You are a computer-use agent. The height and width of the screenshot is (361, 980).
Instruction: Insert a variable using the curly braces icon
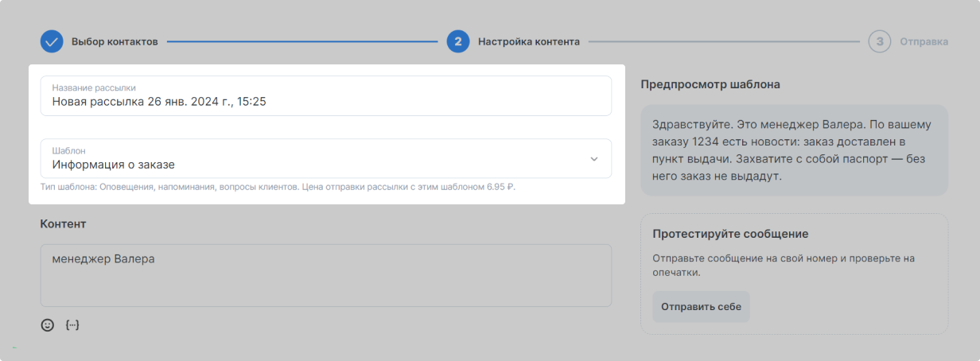coord(72,325)
